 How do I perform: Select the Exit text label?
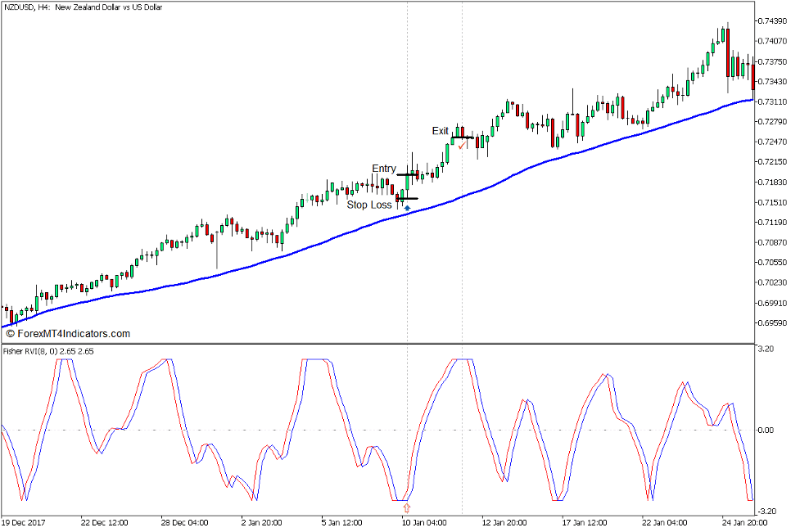pyautogui.click(x=441, y=131)
